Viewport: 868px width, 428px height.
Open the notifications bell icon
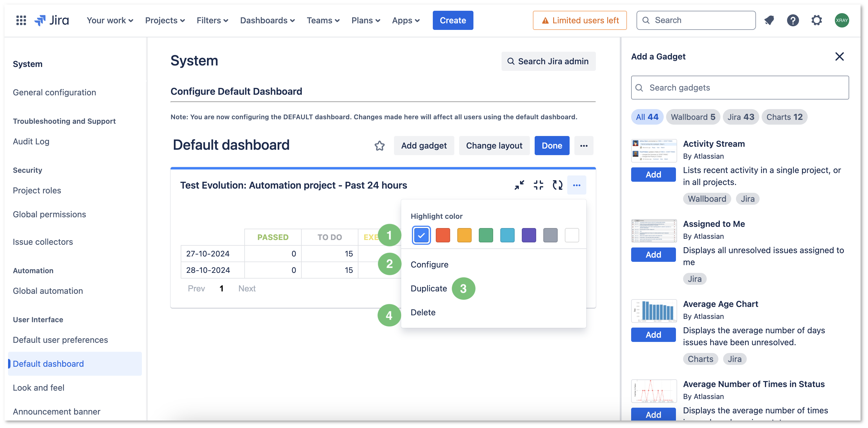point(769,20)
